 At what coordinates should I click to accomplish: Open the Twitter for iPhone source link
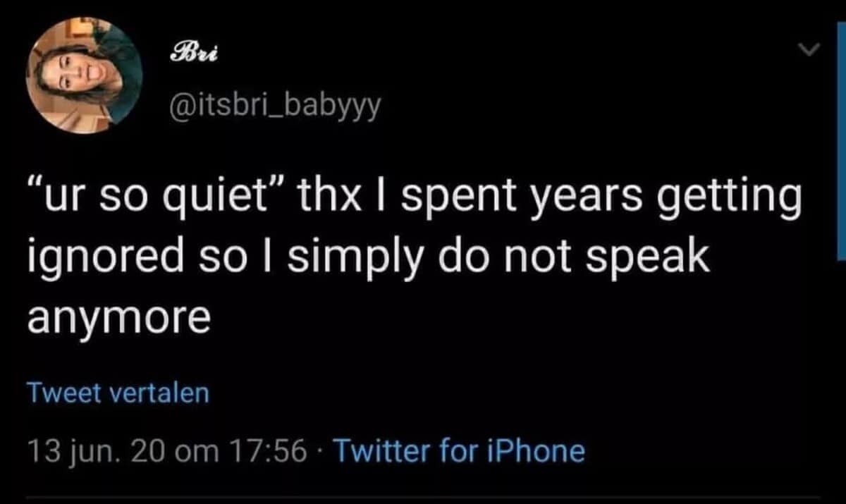pyautogui.click(x=459, y=450)
